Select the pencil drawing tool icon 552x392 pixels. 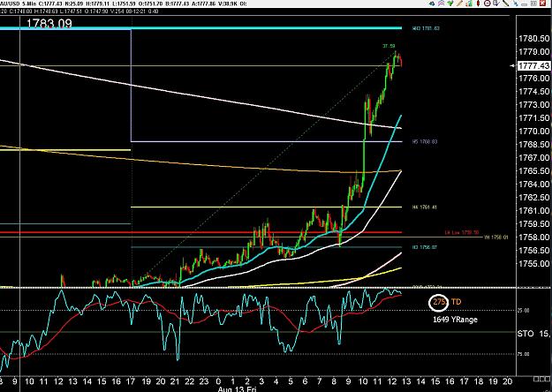tap(460, 4)
